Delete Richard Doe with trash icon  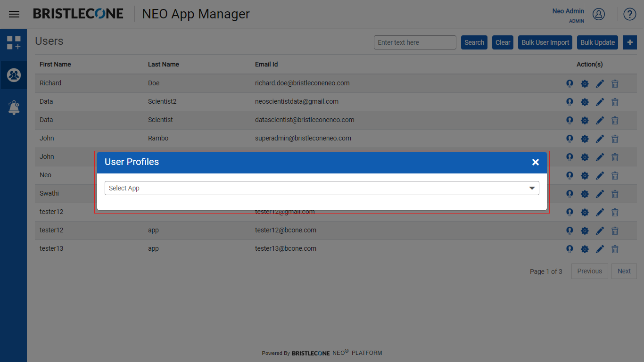[615, 83]
